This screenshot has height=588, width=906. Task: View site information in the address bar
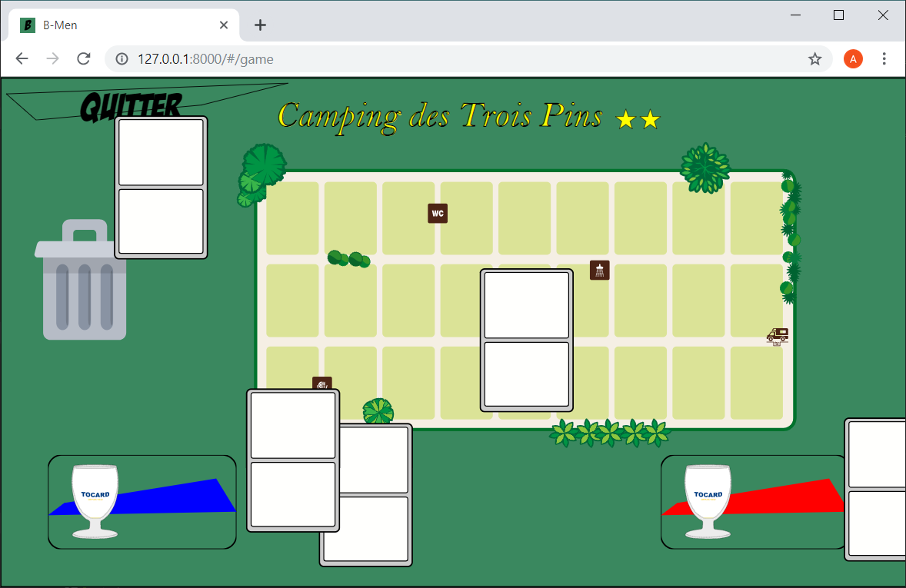pos(122,59)
